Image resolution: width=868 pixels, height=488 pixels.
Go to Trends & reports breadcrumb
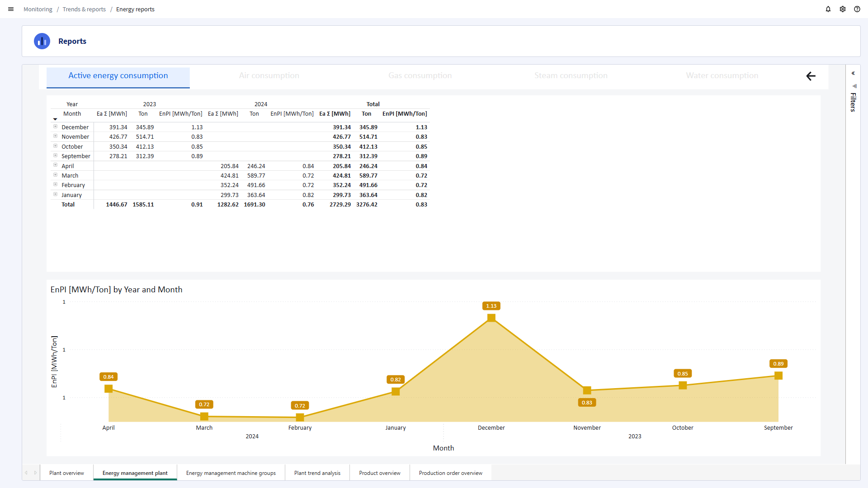tap(84, 9)
